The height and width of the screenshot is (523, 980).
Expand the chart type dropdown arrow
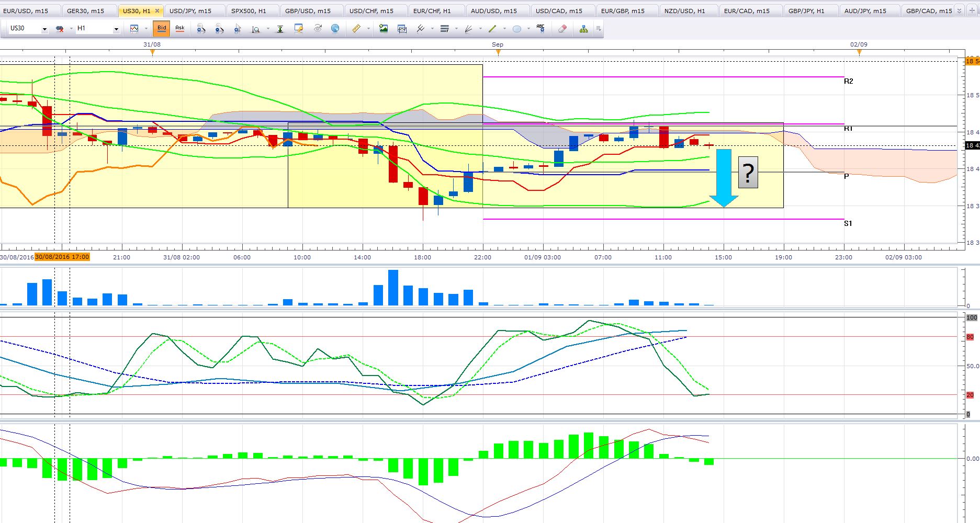pyautogui.click(x=146, y=29)
